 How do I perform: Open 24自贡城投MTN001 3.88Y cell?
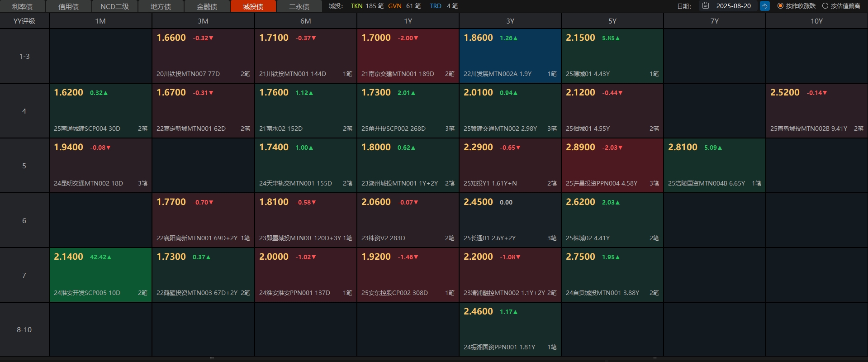[x=612, y=275]
